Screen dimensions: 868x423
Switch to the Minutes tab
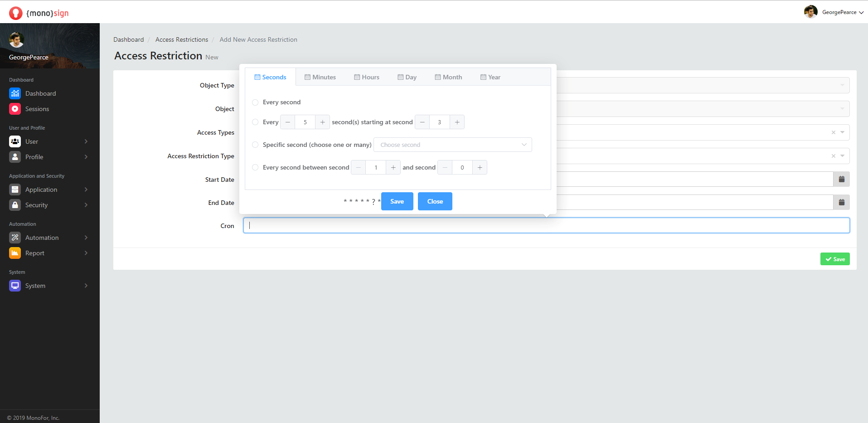320,77
